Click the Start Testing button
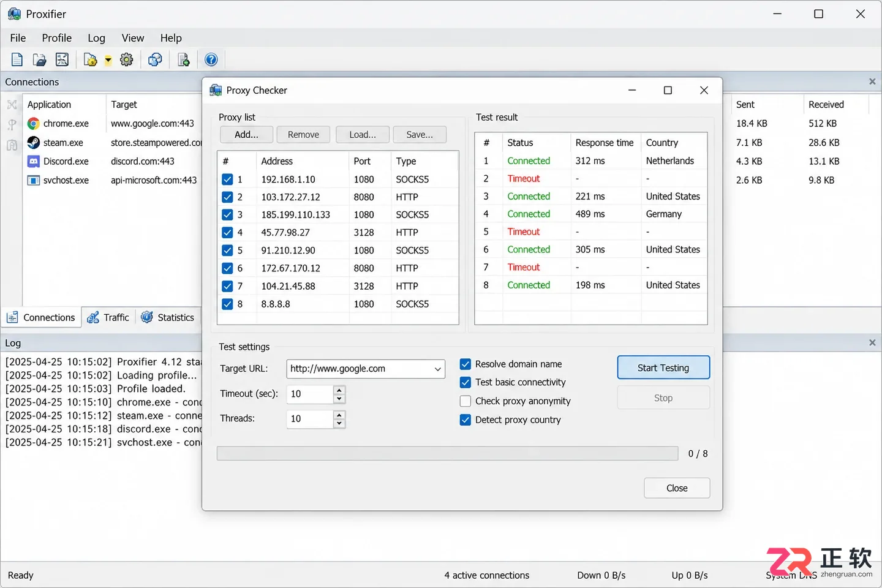This screenshot has width=882, height=588. pyautogui.click(x=663, y=367)
